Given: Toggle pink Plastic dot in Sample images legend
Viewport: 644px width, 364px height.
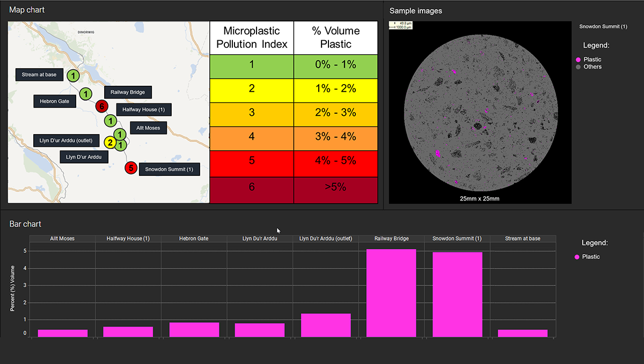Looking at the screenshot, I should pos(577,60).
